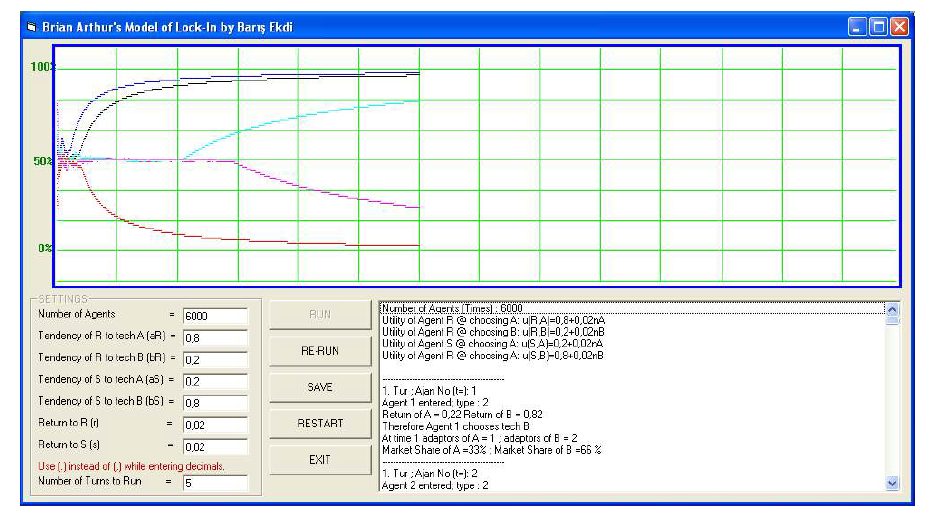The width and height of the screenshot is (934, 523).
Task: Click the window title text
Action: tap(167, 27)
